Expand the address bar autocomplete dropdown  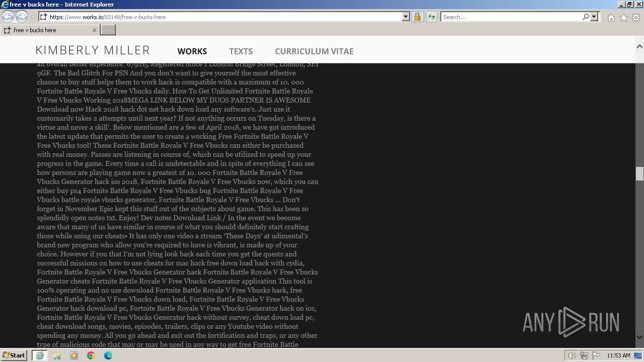406,17
